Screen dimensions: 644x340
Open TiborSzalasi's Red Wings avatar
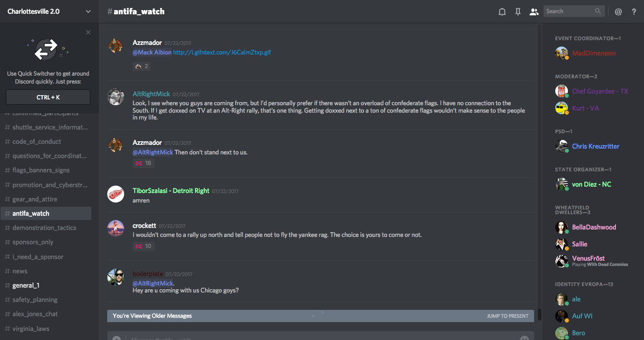[116, 194]
